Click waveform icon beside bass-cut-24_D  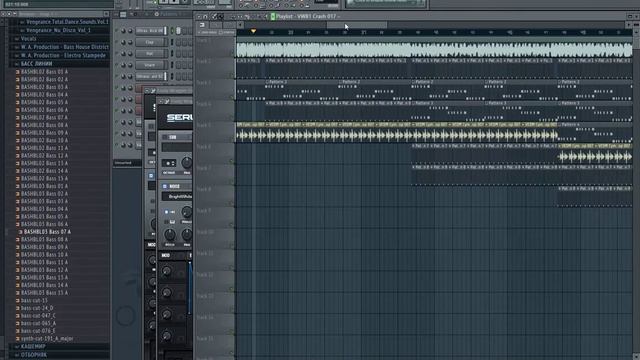click(18, 308)
